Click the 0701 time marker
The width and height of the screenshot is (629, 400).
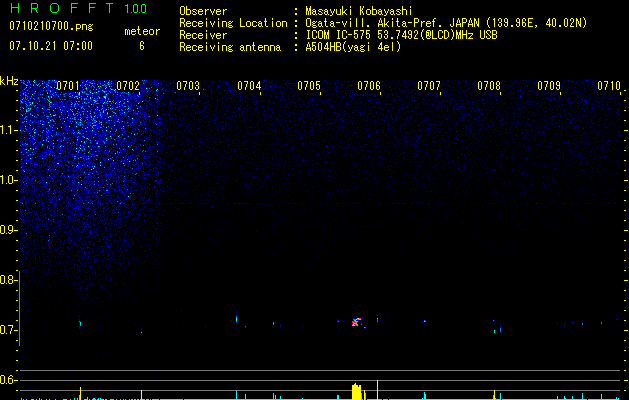click(68, 86)
